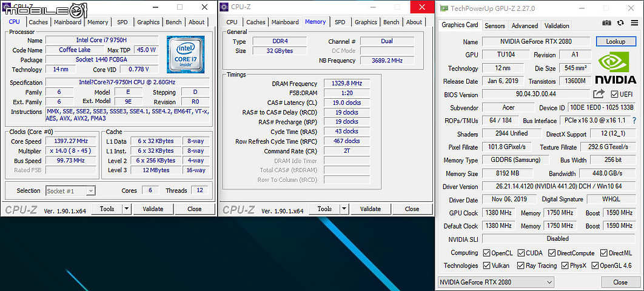Open Tools dropdown arrow in CPU-Z Memory window

[344, 209]
